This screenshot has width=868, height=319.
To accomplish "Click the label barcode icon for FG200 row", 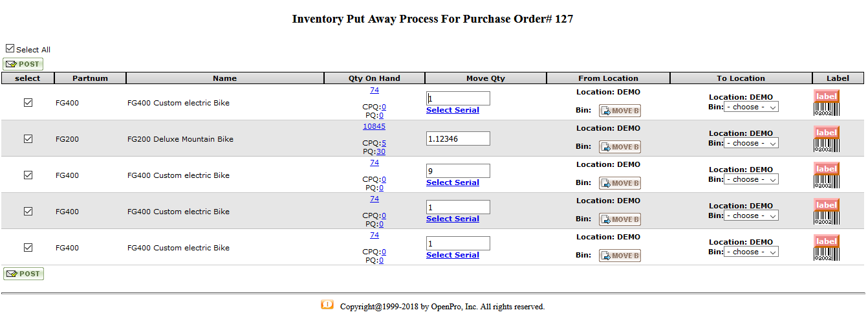I will pyautogui.click(x=826, y=139).
